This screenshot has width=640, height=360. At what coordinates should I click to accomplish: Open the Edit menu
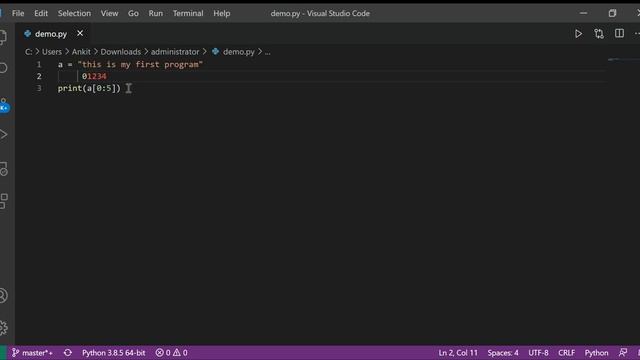point(41,13)
